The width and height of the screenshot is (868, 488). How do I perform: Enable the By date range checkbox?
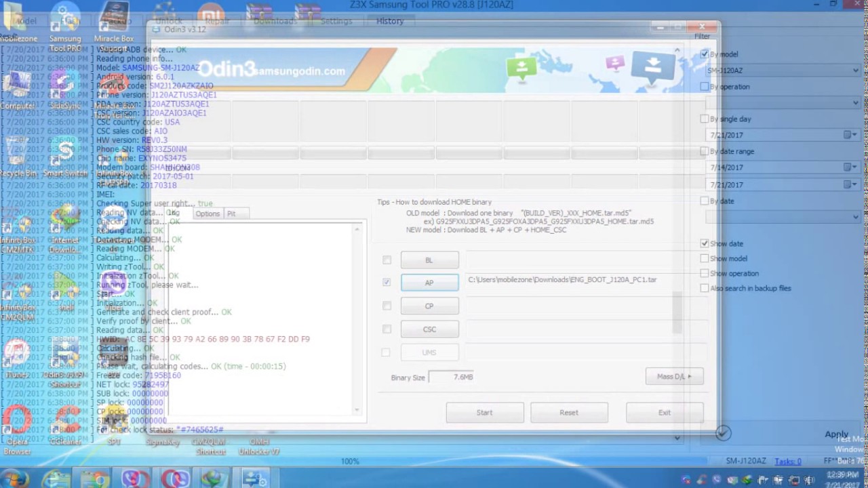(x=705, y=151)
